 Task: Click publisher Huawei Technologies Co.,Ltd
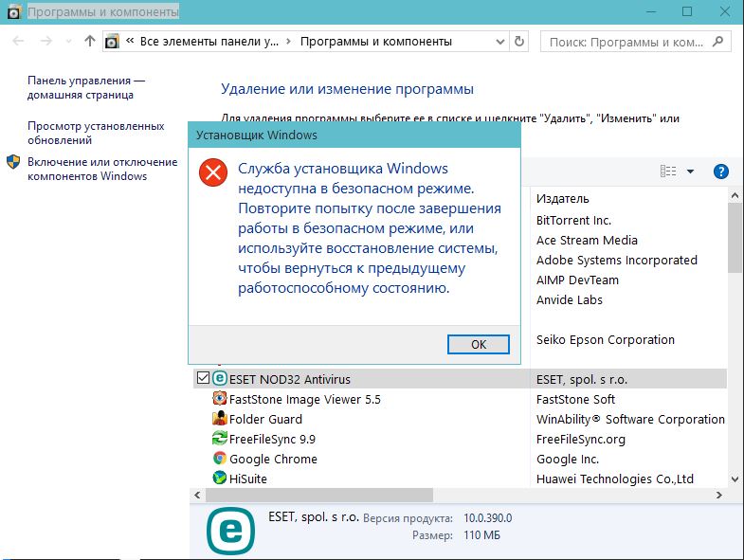click(x=615, y=479)
